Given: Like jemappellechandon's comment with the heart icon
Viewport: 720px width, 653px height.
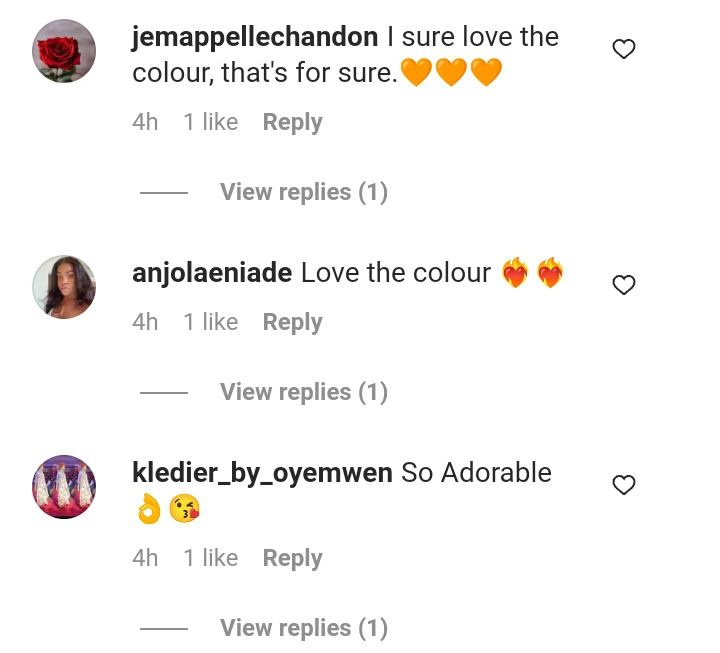Looking at the screenshot, I should pyautogui.click(x=624, y=49).
